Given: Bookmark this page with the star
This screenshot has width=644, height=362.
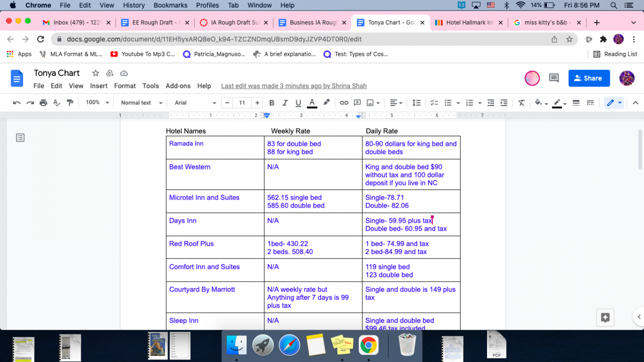Looking at the screenshot, I should 570,39.
